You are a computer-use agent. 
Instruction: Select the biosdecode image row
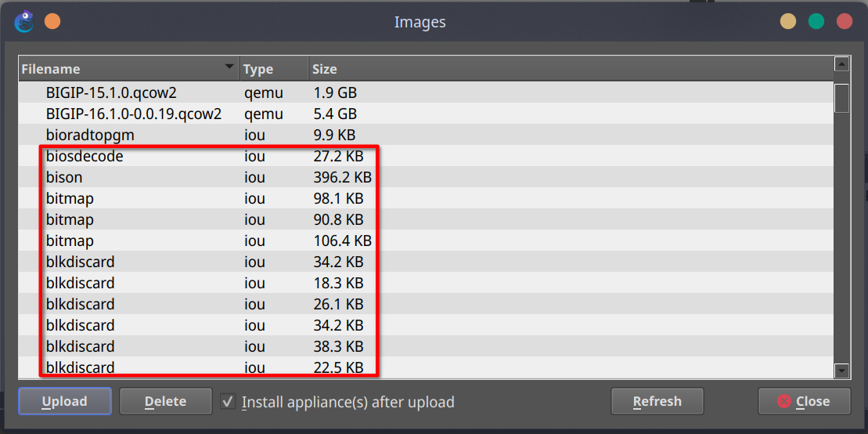click(x=426, y=157)
